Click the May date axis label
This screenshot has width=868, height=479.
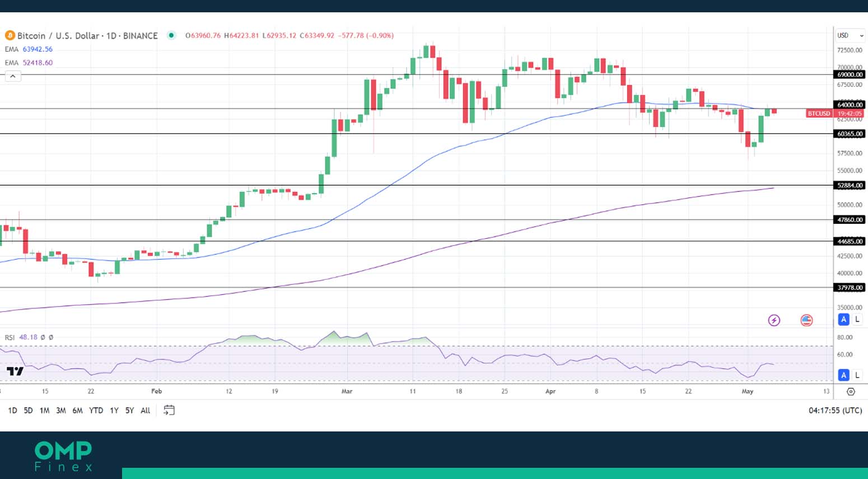pos(748,391)
